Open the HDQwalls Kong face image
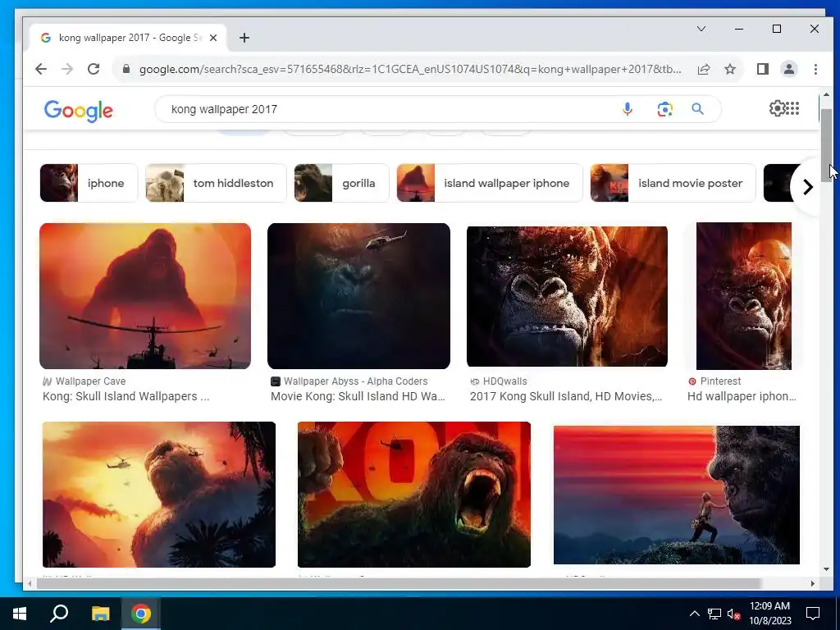The width and height of the screenshot is (840, 630). [567, 296]
